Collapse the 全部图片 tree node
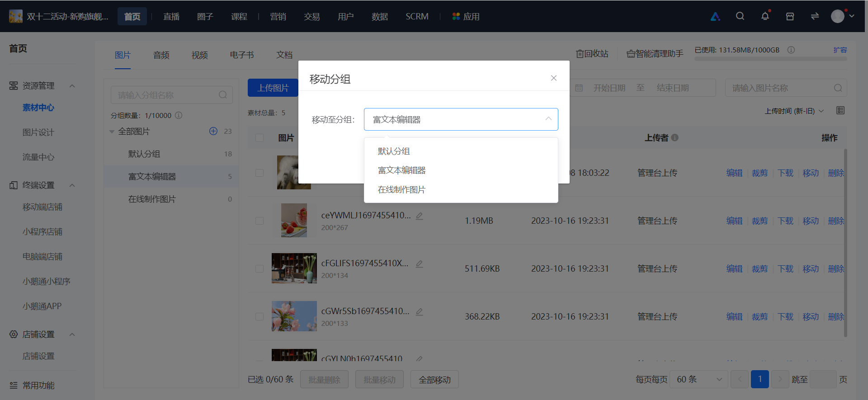 [x=112, y=132]
